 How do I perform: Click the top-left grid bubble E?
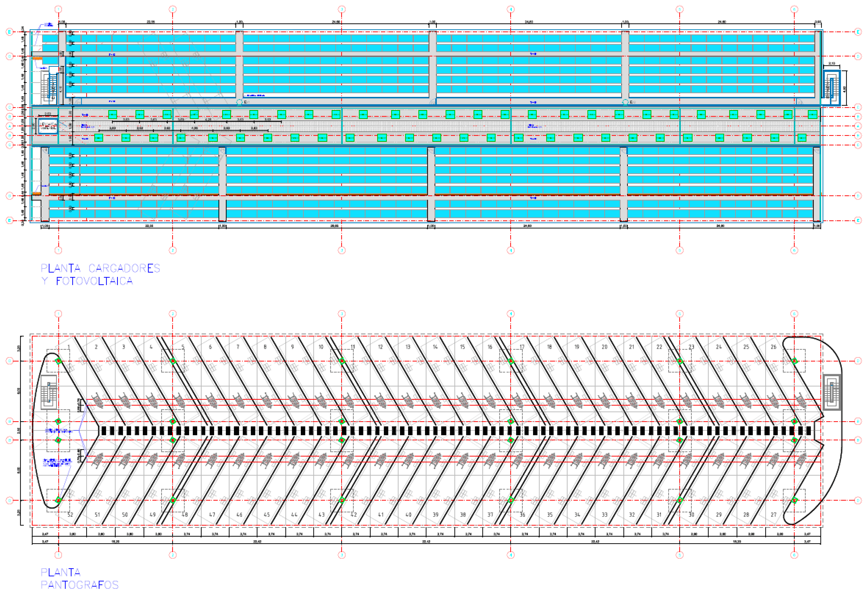tap(10, 32)
